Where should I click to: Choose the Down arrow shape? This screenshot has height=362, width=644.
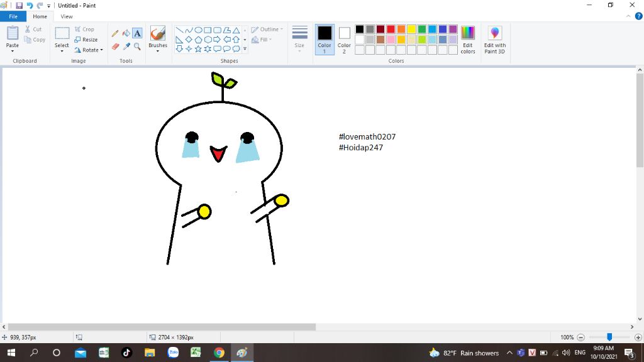[179, 49]
